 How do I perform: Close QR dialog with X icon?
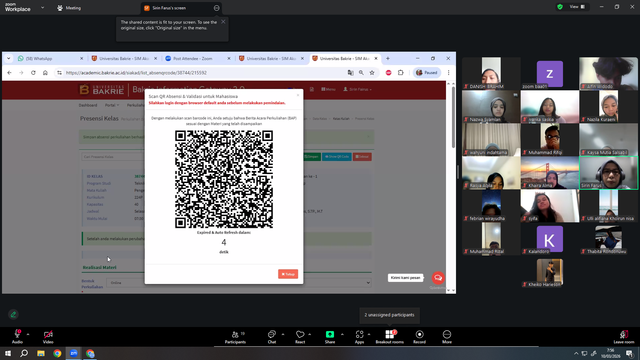point(298,95)
